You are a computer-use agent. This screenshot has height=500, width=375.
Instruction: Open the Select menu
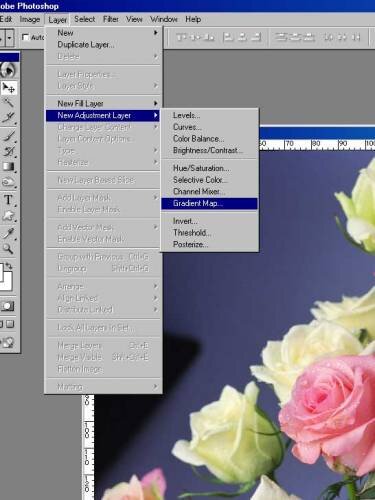pos(84,19)
